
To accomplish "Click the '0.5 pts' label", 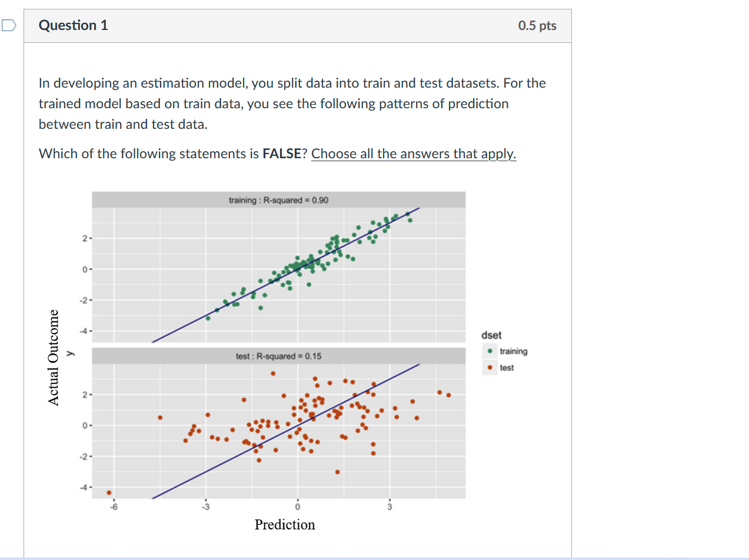I will (536, 25).
